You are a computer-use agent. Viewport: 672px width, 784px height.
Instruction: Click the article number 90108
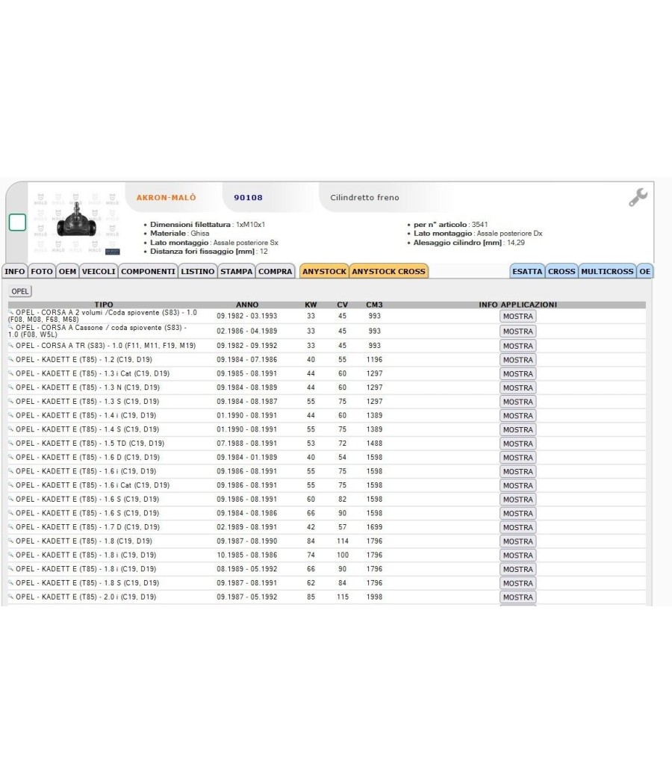pos(248,198)
